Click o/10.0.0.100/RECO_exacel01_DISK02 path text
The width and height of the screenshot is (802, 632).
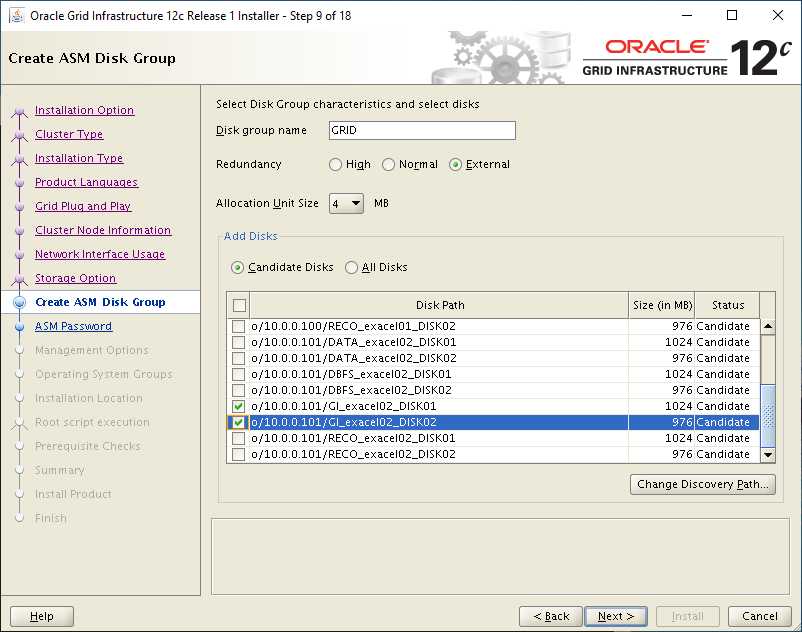click(x=353, y=326)
